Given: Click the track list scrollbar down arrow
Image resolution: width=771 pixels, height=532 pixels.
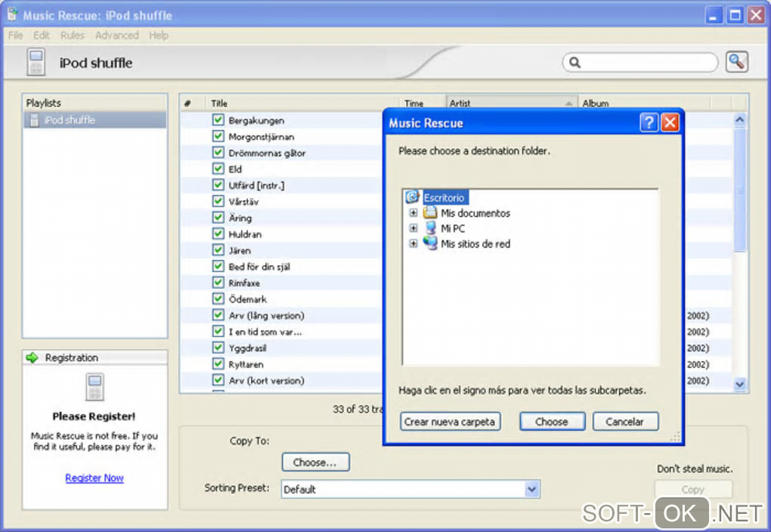Looking at the screenshot, I should coord(740,384).
